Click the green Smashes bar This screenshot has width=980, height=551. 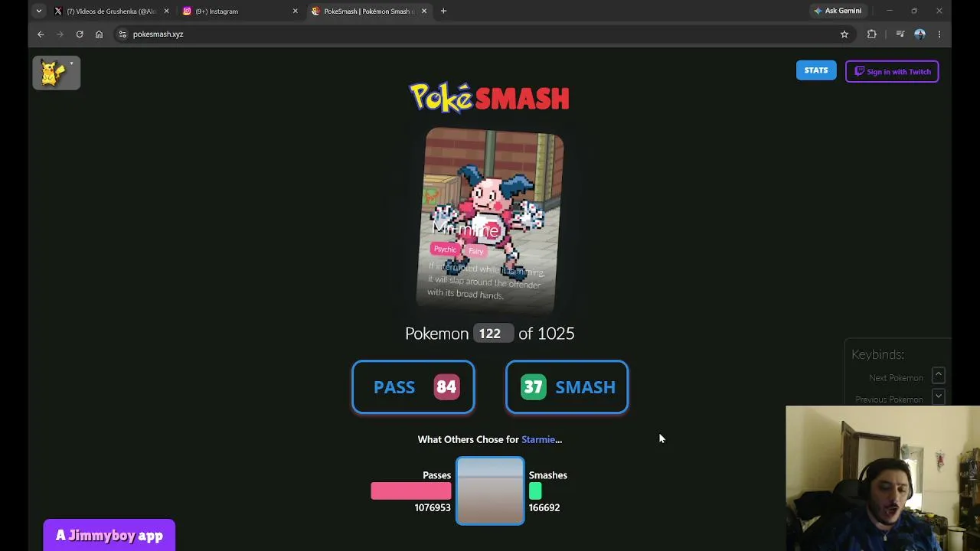coord(535,491)
